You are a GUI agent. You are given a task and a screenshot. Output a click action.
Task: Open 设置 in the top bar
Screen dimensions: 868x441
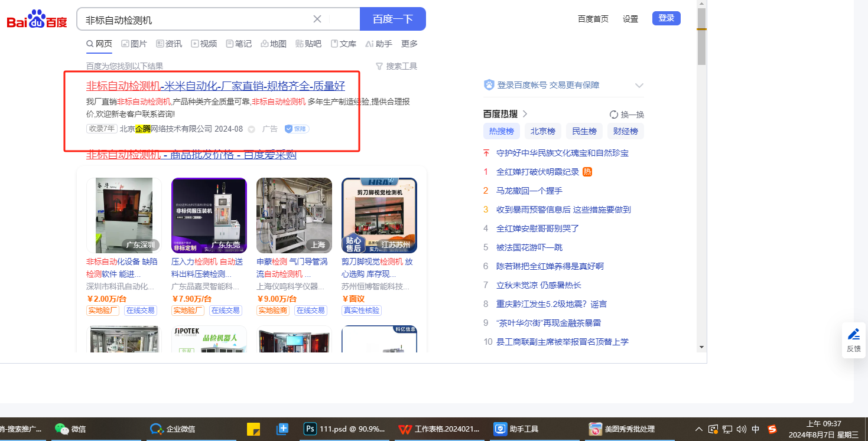pyautogui.click(x=630, y=19)
